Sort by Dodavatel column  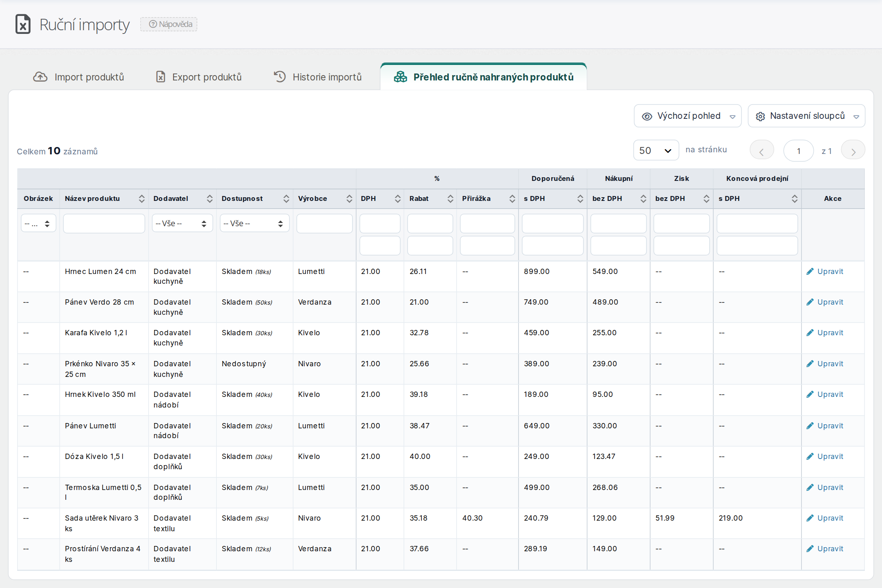[209, 199]
